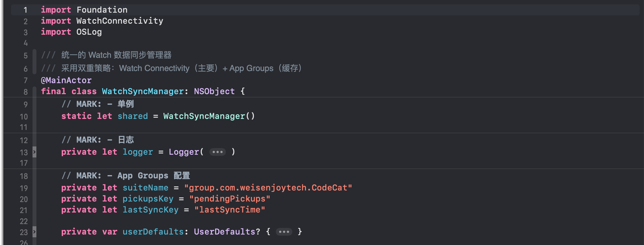644x245 pixels.
Task: Click line number 8 in the gutter
Action: (x=25, y=92)
